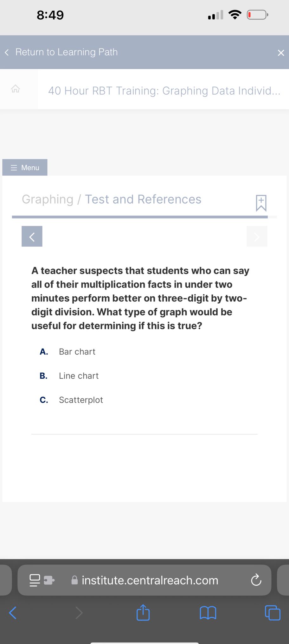289x644 pixels.
Task: Select answer B, Line chart
Action: [79, 376]
